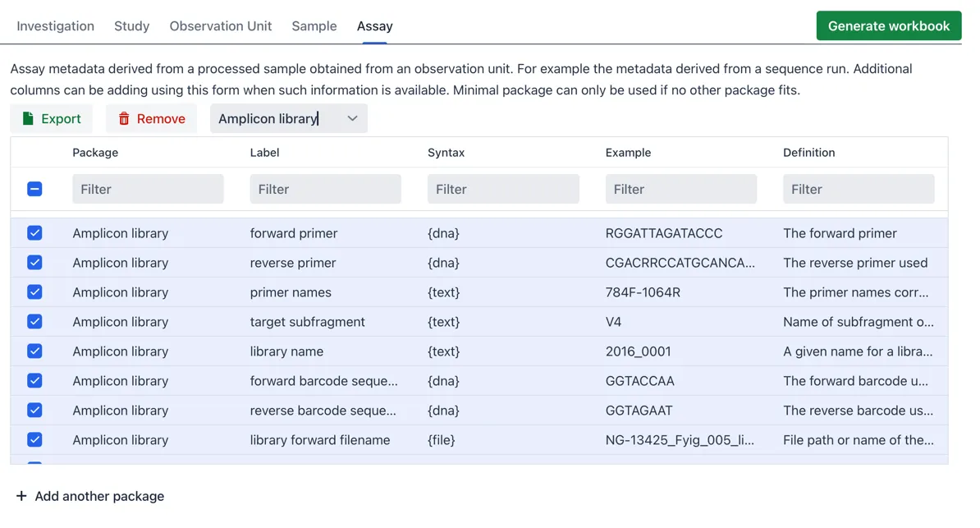The height and width of the screenshot is (528, 980).
Task: Click the 'GGTACCAA' example cell
Action: pyautogui.click(x=640, y=381)
